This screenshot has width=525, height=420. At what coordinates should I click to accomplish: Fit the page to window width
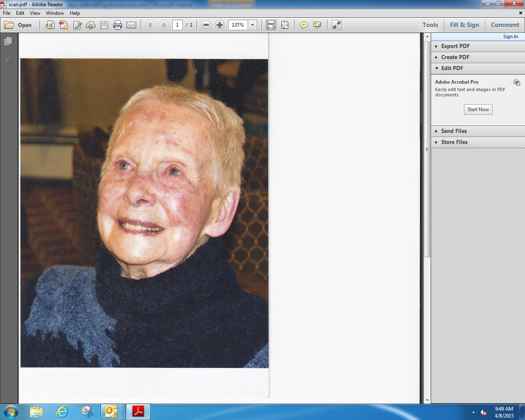(270, 25)
